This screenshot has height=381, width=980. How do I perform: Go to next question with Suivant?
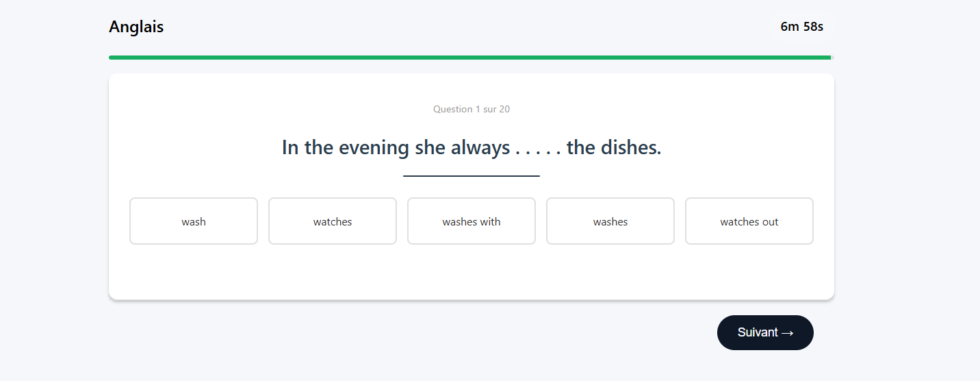pos(757,332)
